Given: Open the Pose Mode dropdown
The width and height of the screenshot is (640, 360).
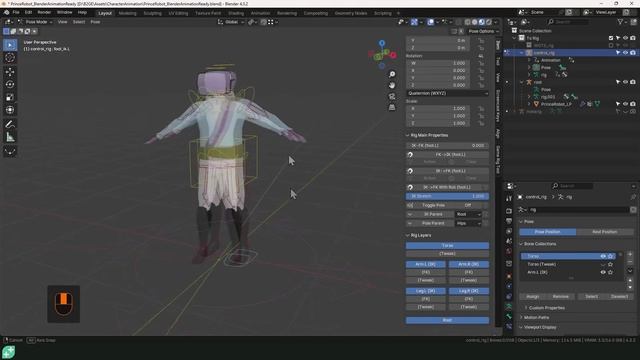Looking at the screenshot, I should (36, 22).
